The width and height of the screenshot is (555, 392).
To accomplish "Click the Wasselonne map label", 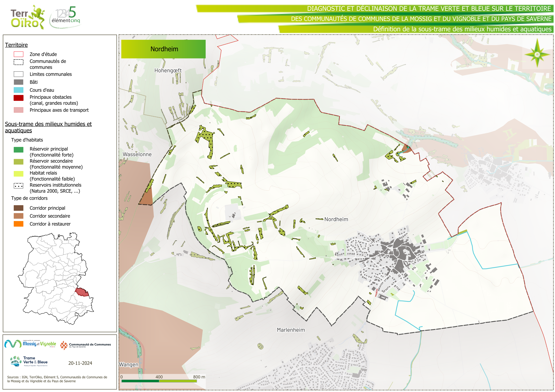I will pos(137,154).
